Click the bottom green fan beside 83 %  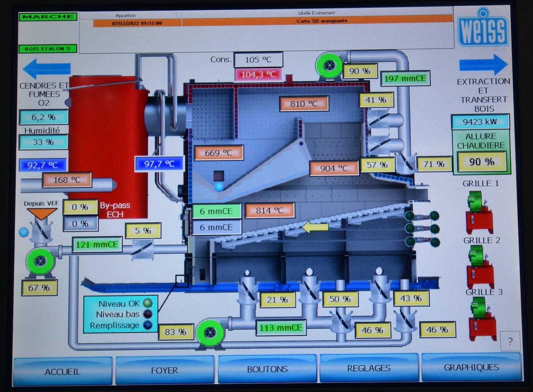click(x=210, y=333)
